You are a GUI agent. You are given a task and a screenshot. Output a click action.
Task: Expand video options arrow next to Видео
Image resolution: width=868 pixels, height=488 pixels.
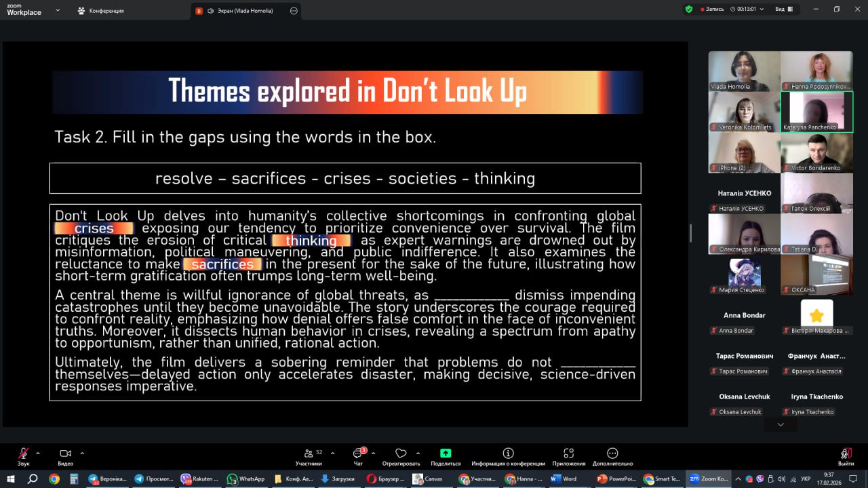pos(82,453)
